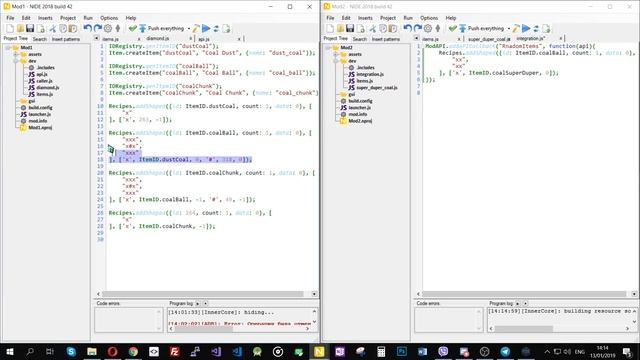This screenshot has height=360, width=640.
Task: Close integration.js tab in Mod2
Action: click(x=560, y=38)
